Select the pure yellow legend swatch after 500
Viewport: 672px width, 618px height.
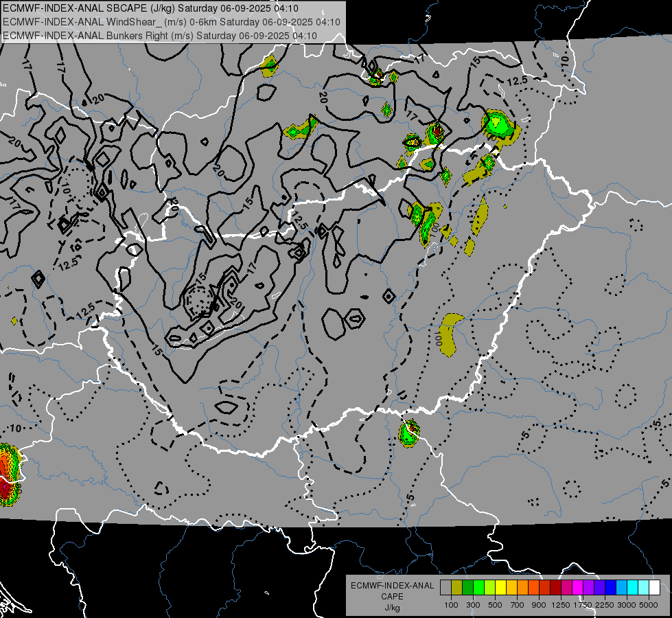click(x=500, y=588)
